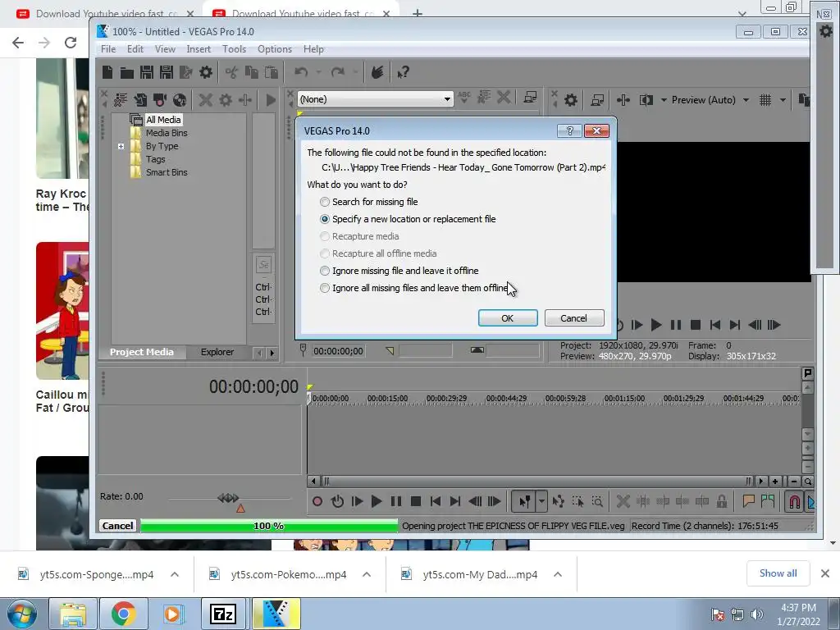Click the Redo arrow icon
The height and width of the screenshot is (630, 840).
tap(337, 72)
